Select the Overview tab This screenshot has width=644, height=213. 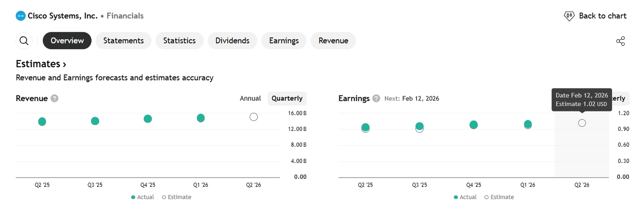(x=67, y=41)
